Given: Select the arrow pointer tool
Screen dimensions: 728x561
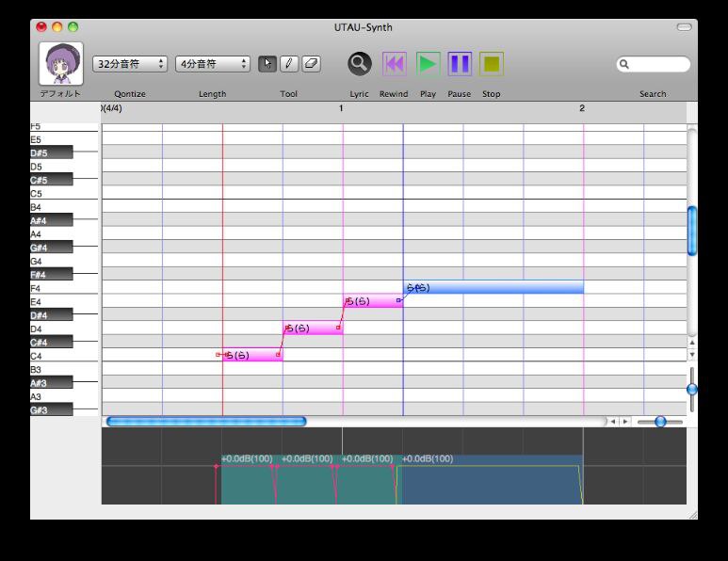Looking at the screenshot, I should pos(267,64).
